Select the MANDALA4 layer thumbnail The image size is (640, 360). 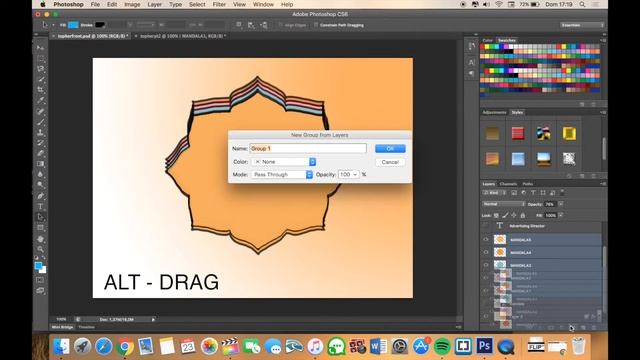point(500,252)
